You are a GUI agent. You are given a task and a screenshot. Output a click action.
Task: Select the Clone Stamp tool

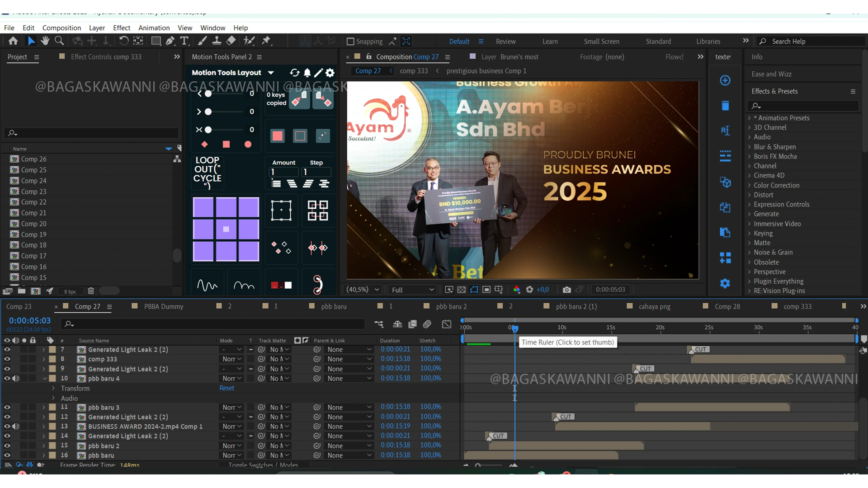point(217,41)
